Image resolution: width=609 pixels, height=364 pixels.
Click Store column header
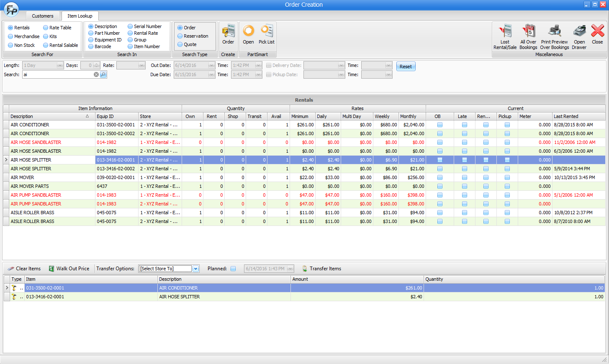(x=160, y=116)
